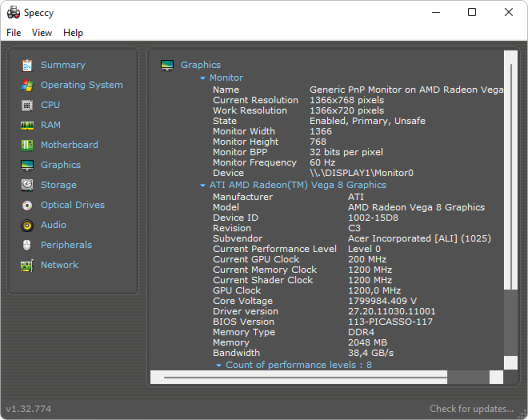Click the AMD Radeon Vega 8 Graphics model value
Image resolution: width=528 pixels, height=420 pixels.
pos(416,207)
